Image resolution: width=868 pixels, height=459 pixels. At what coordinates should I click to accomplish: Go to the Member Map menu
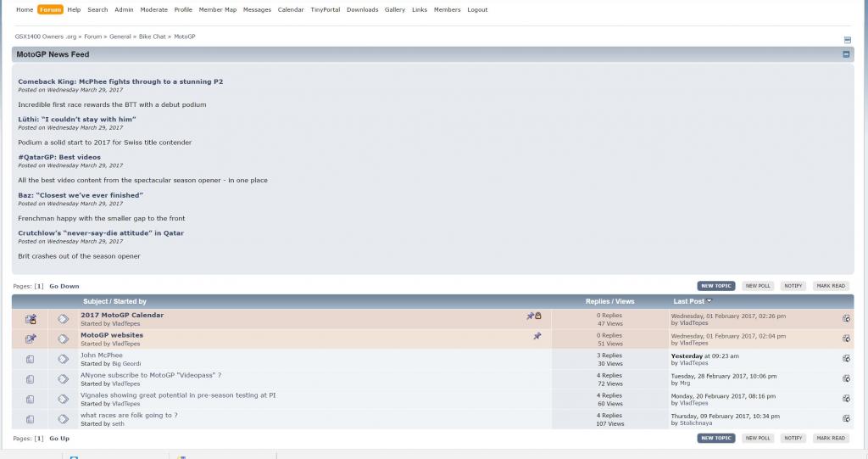[218, 10]
